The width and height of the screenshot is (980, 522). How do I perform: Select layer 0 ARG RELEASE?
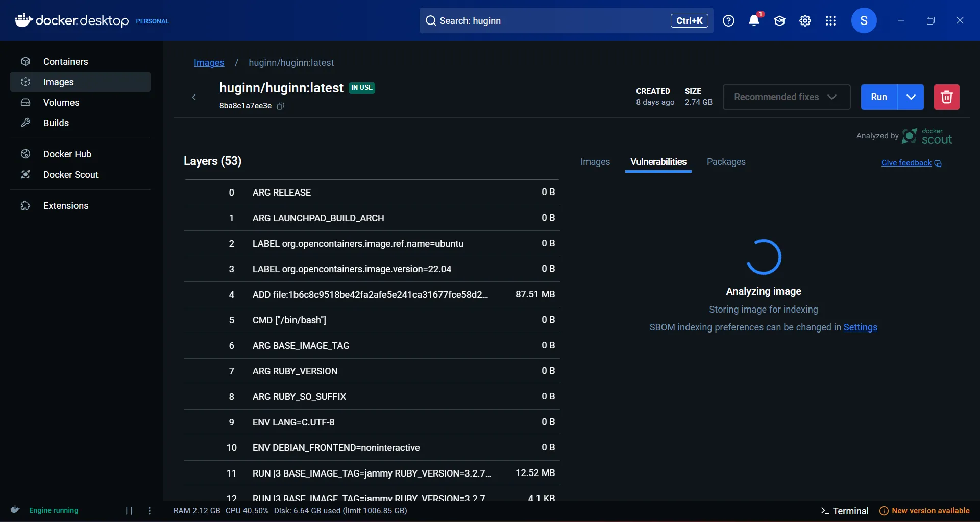pyautogui.click(x=372, y=192)
